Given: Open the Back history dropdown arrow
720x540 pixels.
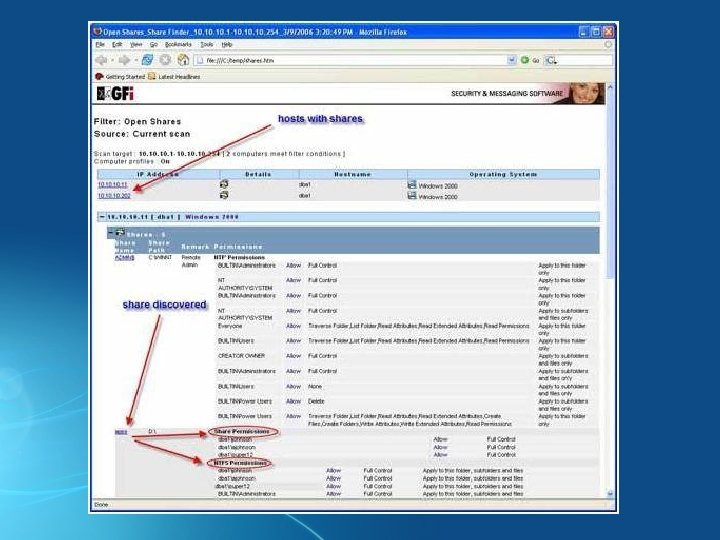Looking at the screenshot, I should (112, 61).
